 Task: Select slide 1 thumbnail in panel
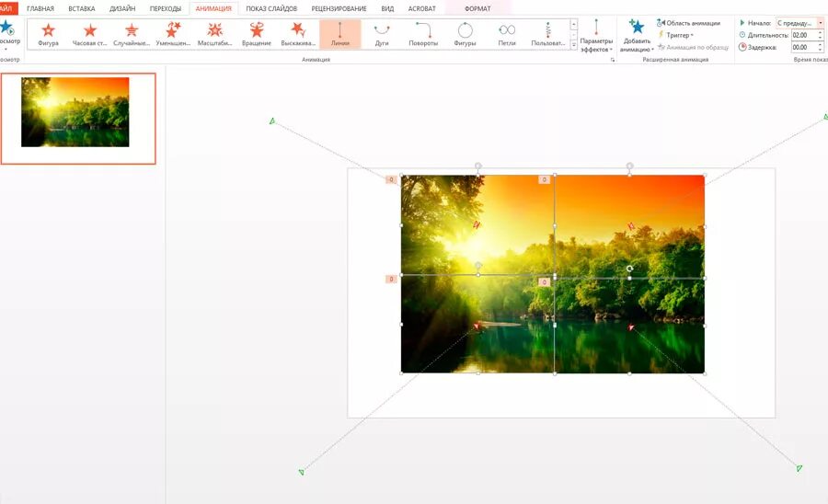(78, 119)
